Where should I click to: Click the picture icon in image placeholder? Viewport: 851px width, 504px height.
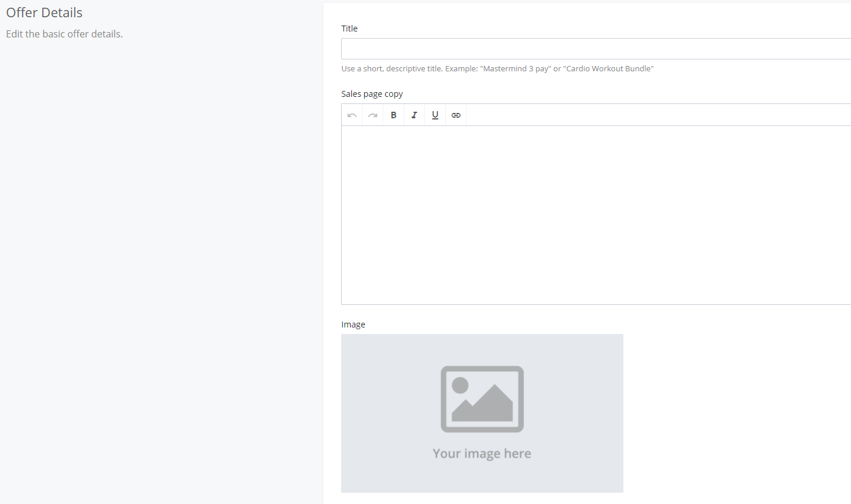(482, 399)
